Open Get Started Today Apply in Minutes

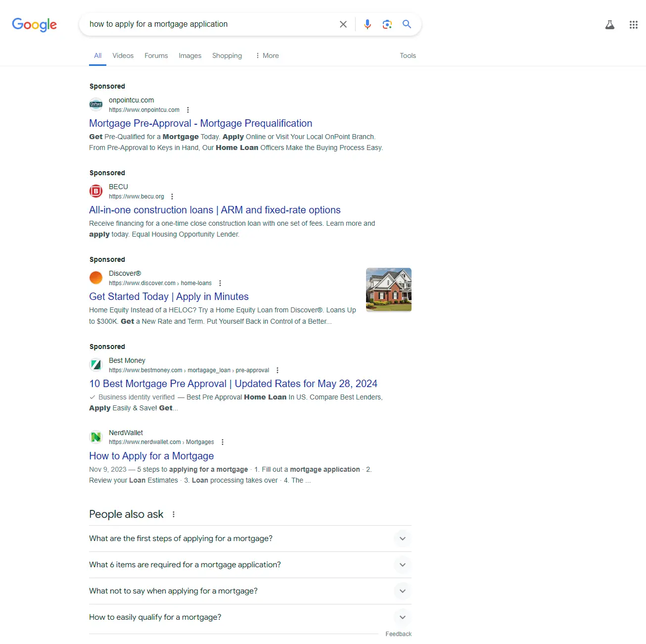169,297
